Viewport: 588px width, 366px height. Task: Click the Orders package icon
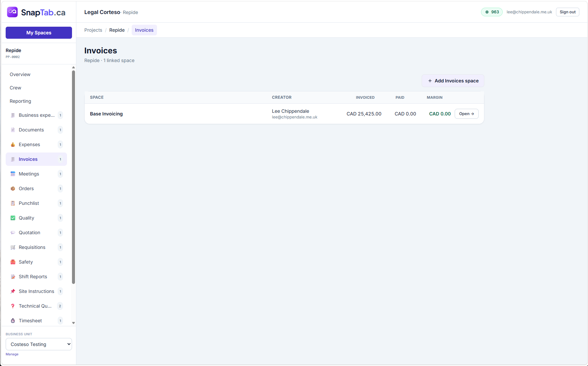[x=13, y=189]
